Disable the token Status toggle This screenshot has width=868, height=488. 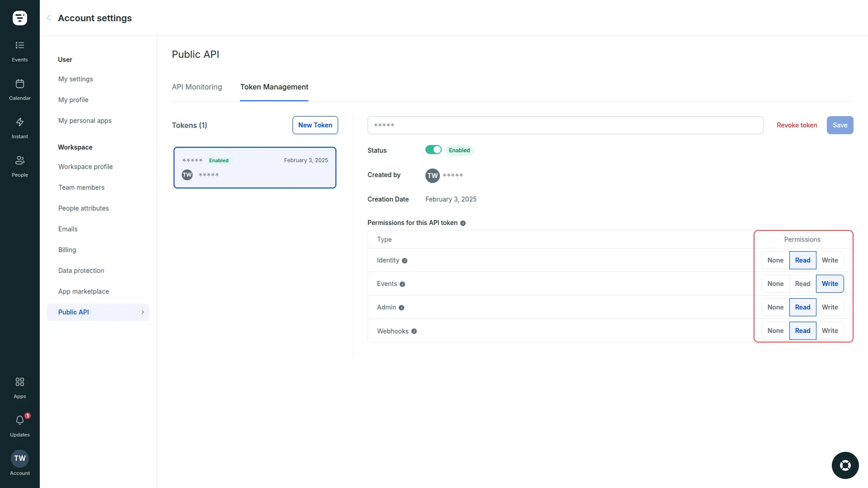(433, 150)
